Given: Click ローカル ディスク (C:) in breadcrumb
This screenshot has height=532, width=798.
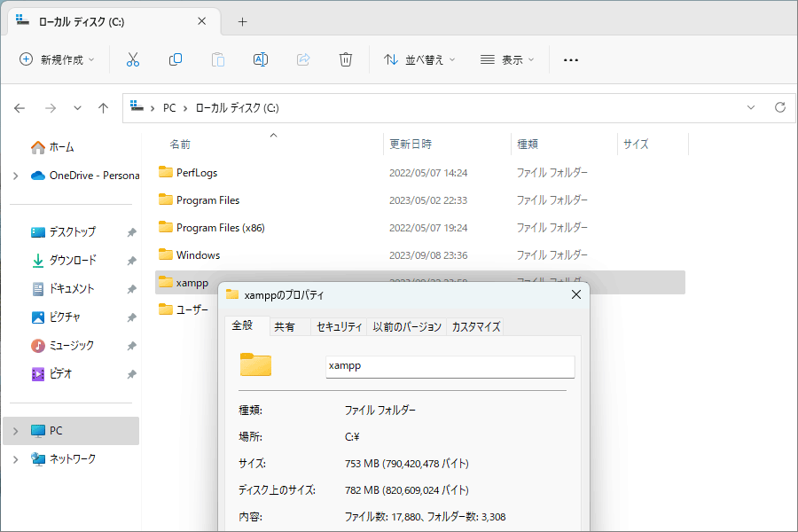Looking at the screenshot, I should [x=237, y=108].
